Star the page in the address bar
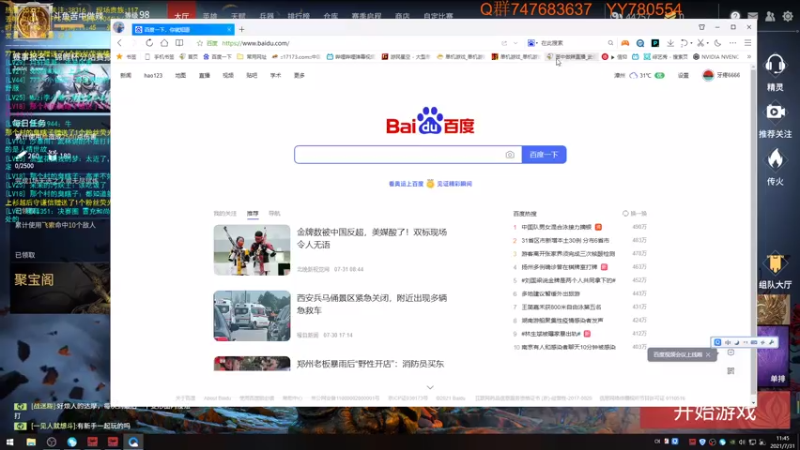This screenshot has height=450, width=800. 199,43
